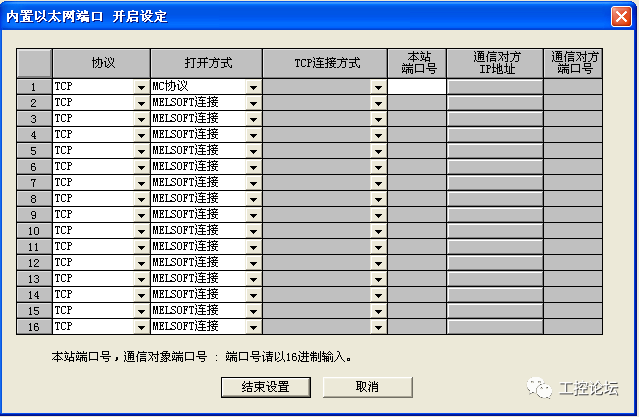Image resolution: width=639 pixels, height=417 pixels.
Task: Expand row 8 协议 dropdown arrow
Action: point(141,199)
